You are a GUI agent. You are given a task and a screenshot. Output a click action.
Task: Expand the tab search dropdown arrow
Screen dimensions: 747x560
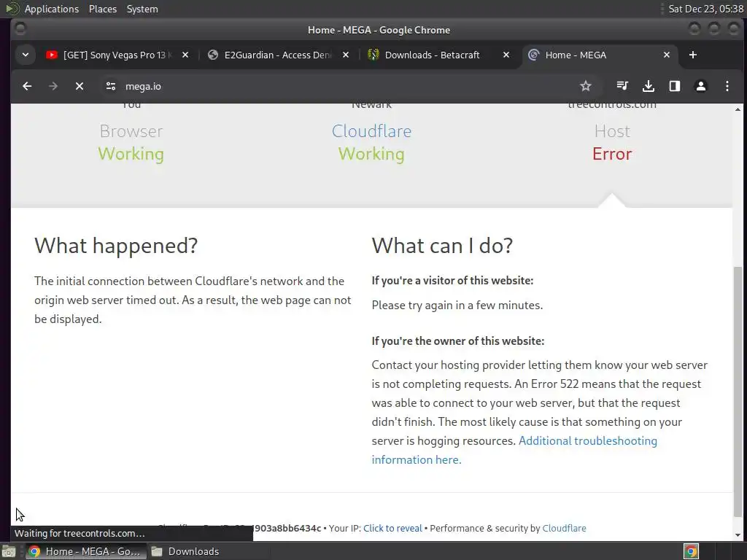pyautogui.click(x=26, y=55)
